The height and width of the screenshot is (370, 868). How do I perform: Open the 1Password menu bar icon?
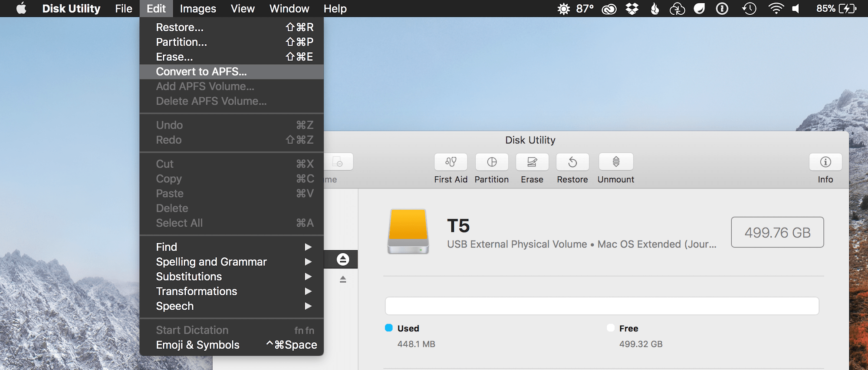pyautogui.click(x=722, y=8)
